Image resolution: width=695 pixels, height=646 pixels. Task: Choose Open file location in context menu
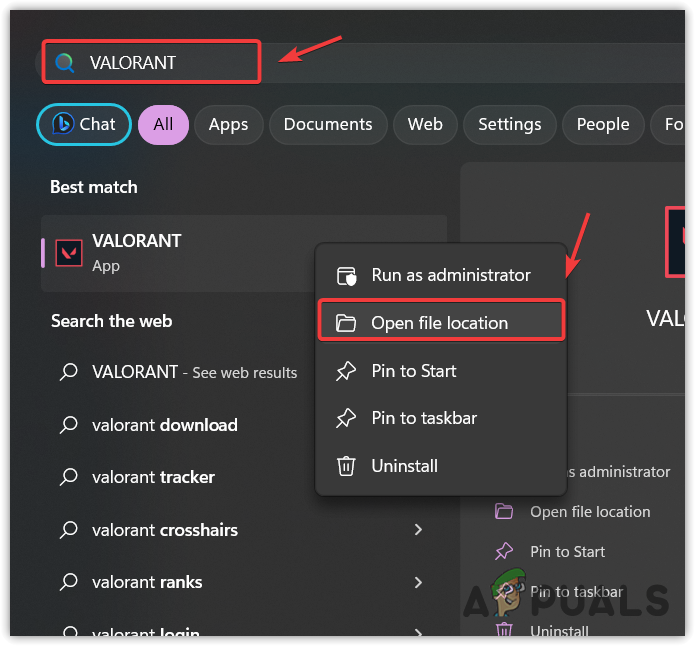pyautogui.click(x=441, y=323)
